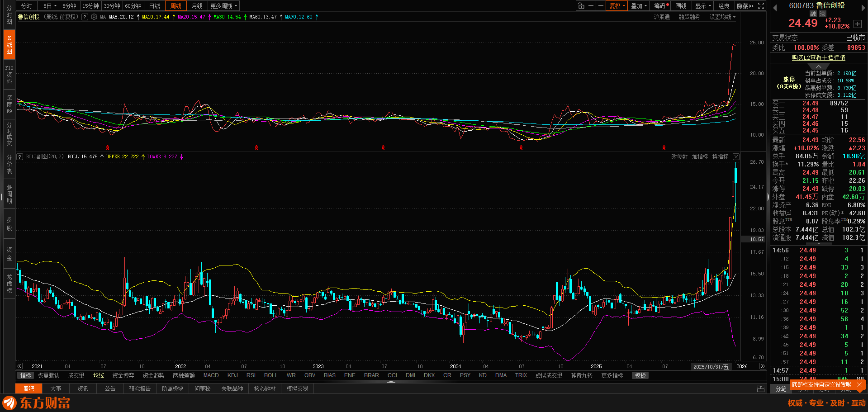Toggle the MACD indicator
Viewport: 868px width, 412px height.
tap(211, 375)
